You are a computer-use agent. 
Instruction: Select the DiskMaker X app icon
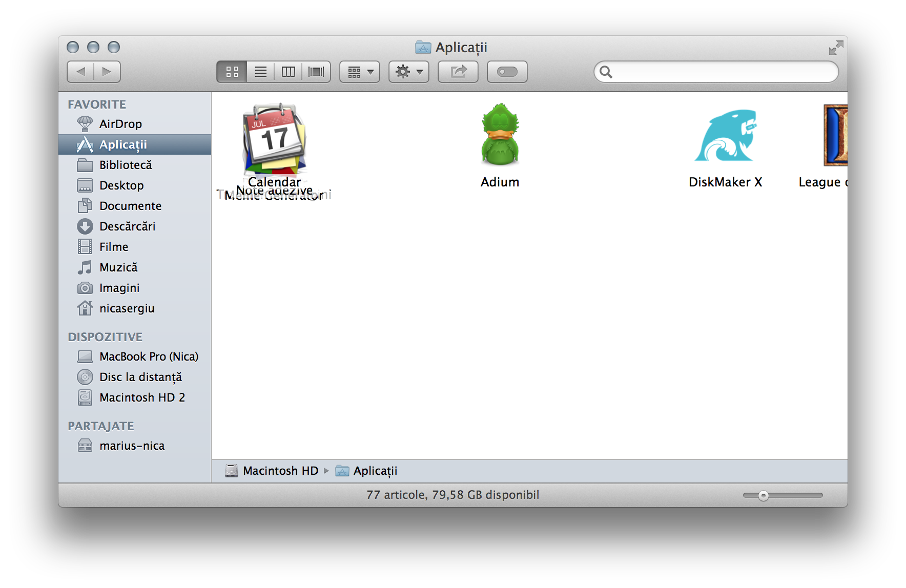pos(726,135)
